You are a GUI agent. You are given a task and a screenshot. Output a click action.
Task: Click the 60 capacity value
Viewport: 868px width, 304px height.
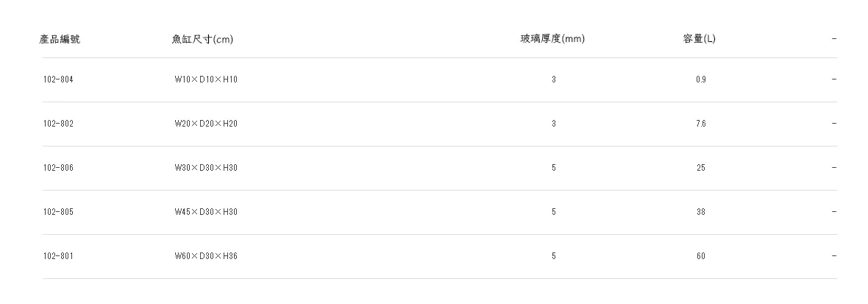click(701, 256)
